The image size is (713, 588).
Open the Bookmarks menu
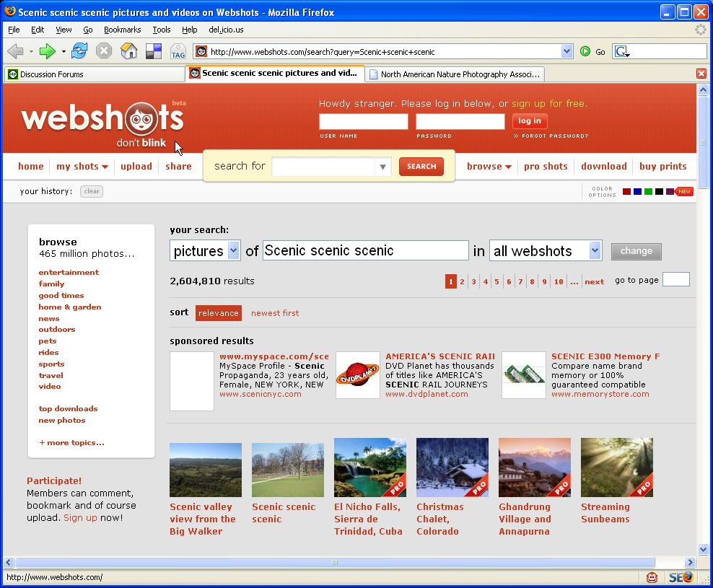[122, 30]
